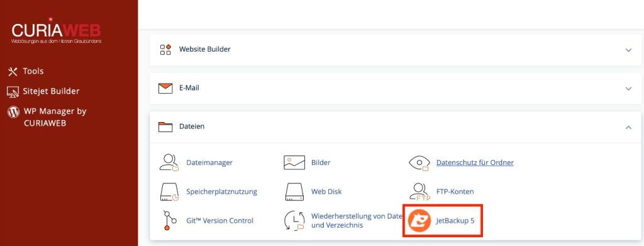Click the E-Mail envelope icon
This screenshot has height=246, width=644.
tap(165, 88)
